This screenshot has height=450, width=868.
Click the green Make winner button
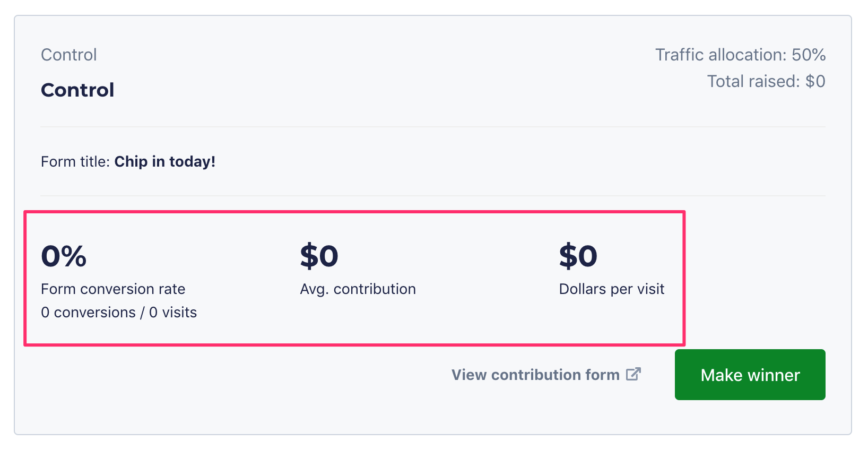tap(750, 375)
